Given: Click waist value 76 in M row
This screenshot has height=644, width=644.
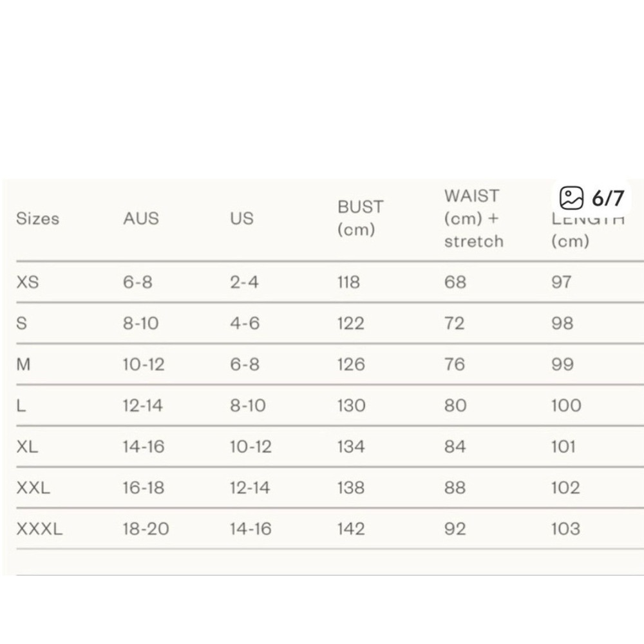Looking at the screenshot, I should (x=454, y=365).
